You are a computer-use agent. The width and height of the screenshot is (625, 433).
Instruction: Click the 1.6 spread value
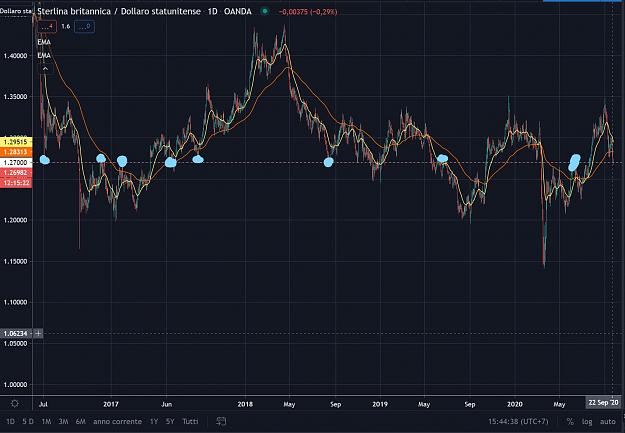[x=66, y=26]
